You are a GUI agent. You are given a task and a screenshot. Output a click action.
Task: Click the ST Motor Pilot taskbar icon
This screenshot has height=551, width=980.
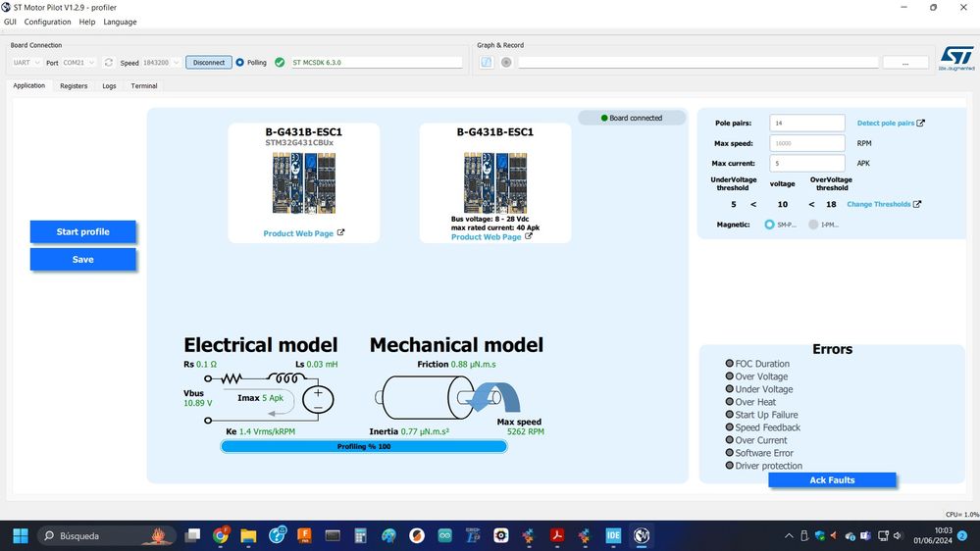point(642,535)
